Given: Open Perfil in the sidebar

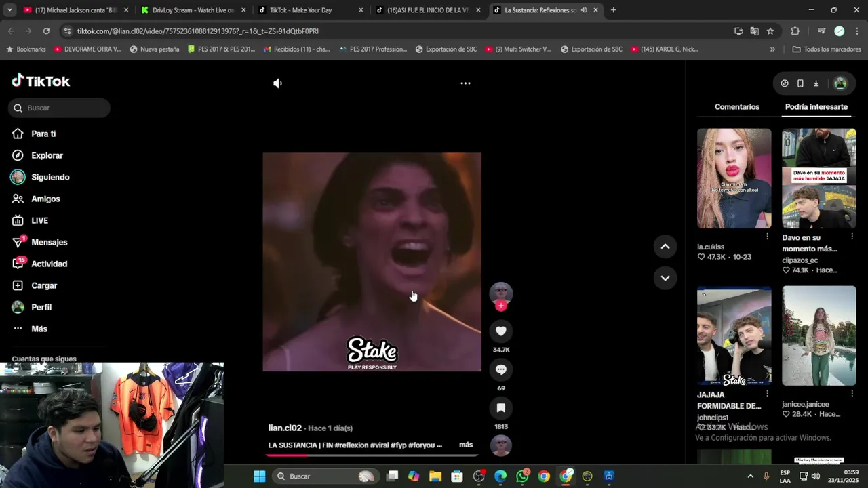Looking at the screenshot, I should pos(41,307).
